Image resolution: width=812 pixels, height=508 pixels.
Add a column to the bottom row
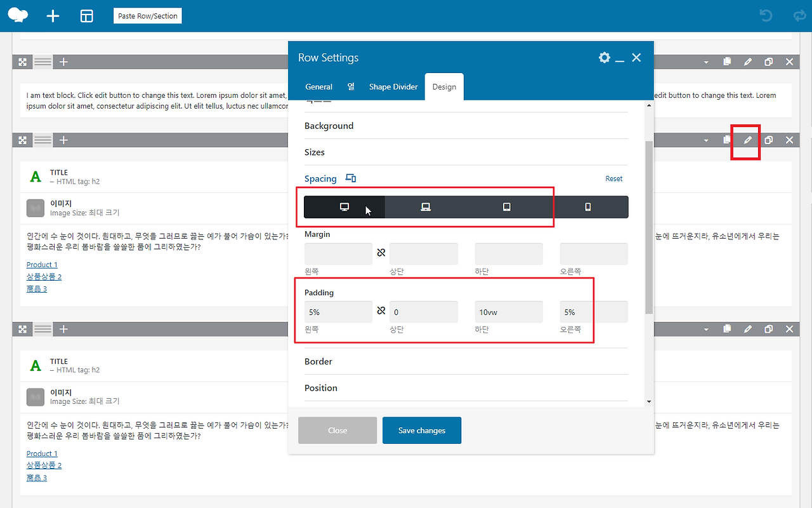[63, 329]
